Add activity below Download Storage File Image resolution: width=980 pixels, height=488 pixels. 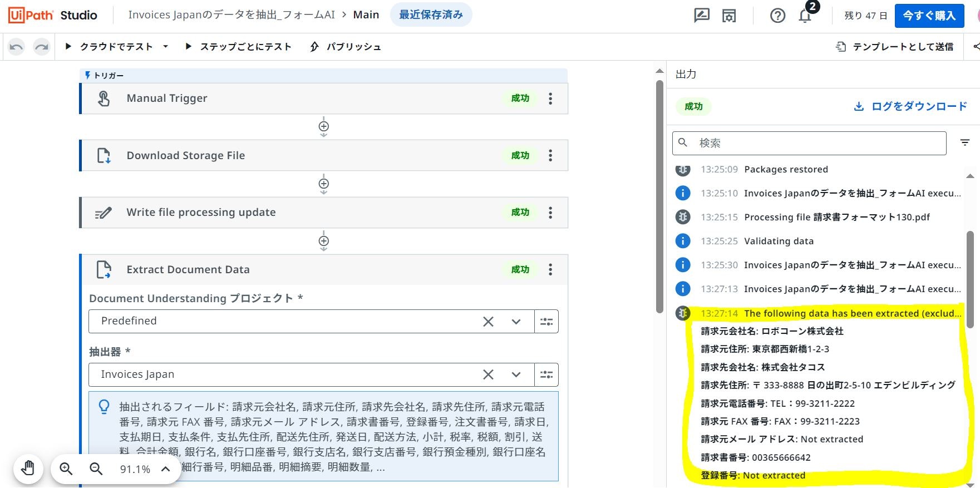tap(324, 184)
